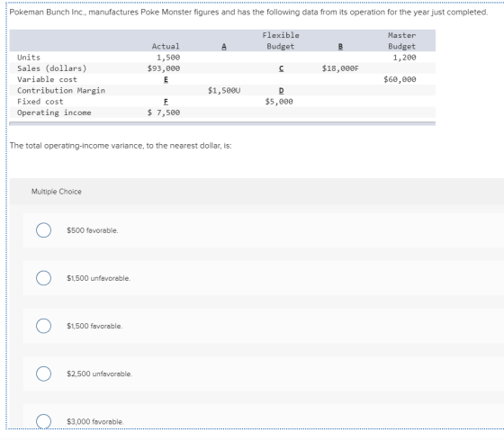
Task: Click the $1,500U contribution margin variance
Action: [224, 91]
